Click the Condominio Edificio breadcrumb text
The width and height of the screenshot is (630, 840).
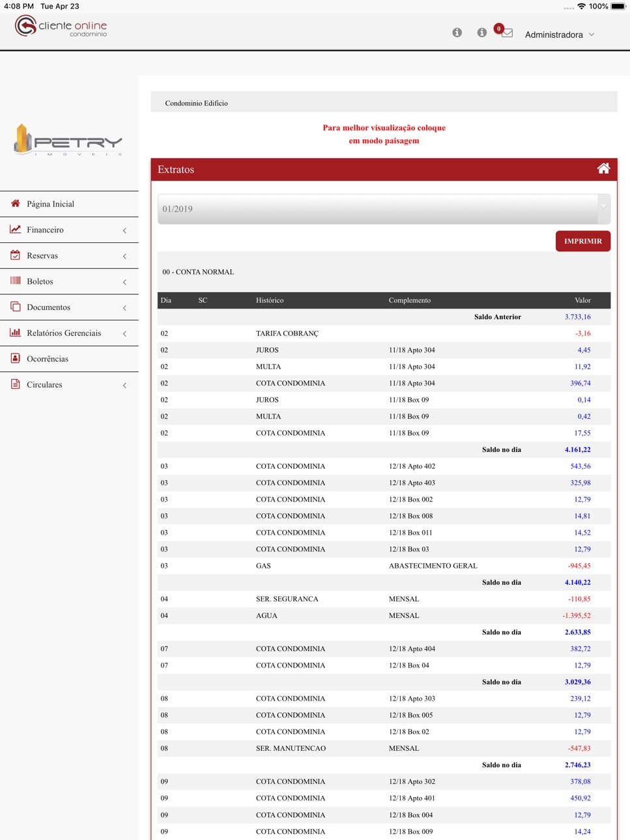[196, 103]
